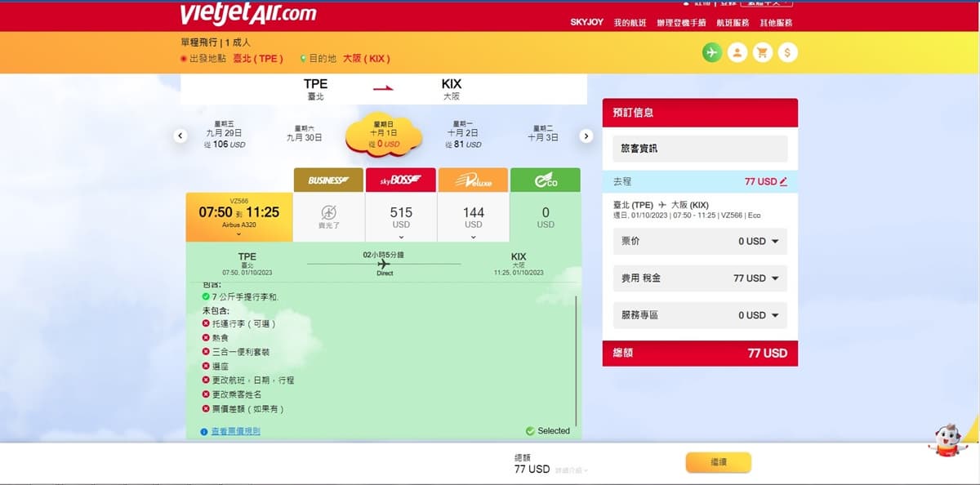
Task: Click the TPE to KIX route header
Action: coord(384,89)
